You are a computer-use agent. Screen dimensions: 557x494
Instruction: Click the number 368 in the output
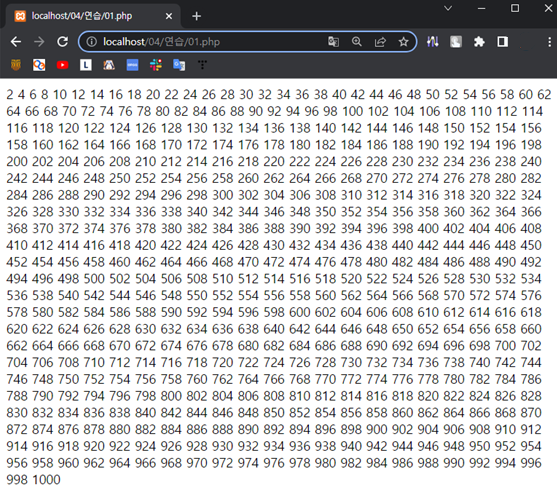(x=17, y=229)
